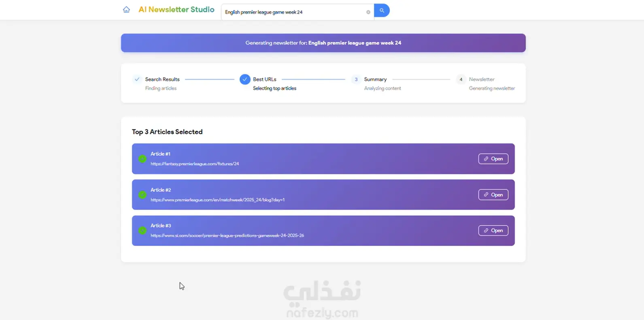This screenshot has height=320, width=644.
Task: Open Article #3 with Open button
Action: click(493, 230)
